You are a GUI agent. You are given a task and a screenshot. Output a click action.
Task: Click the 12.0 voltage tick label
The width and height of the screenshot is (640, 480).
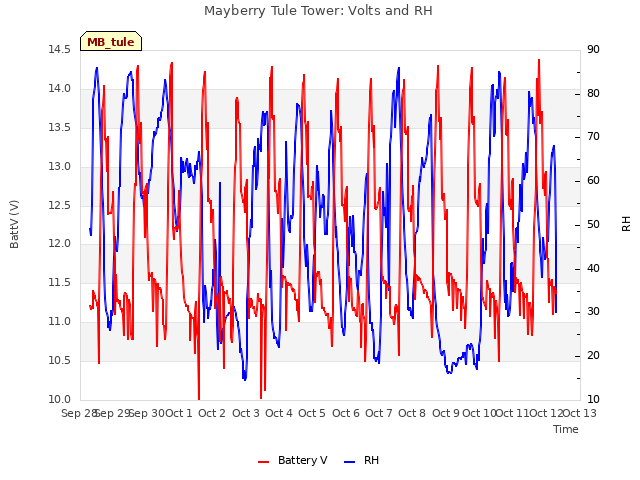60,244
